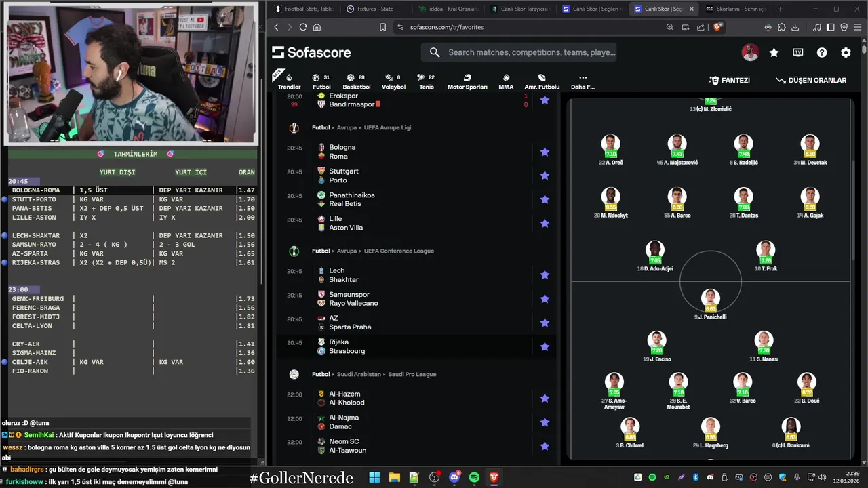Bookmark the page via bookmark icon
This screenshot has width=868, height=488.
click(382, 27)
